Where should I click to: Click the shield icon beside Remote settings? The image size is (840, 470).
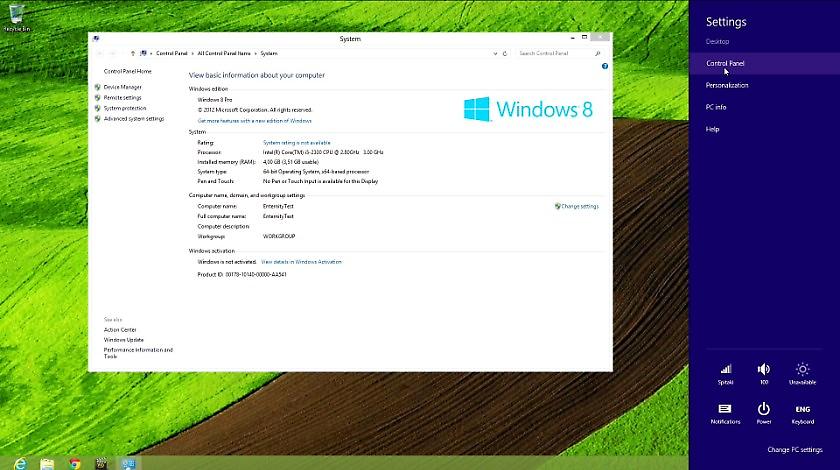point(98,98)
